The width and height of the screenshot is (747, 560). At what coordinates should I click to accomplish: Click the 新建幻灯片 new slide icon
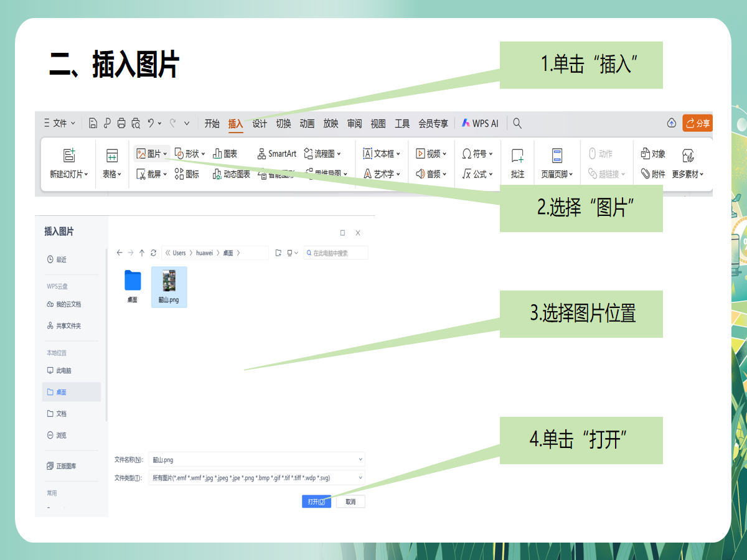(69, 156)
